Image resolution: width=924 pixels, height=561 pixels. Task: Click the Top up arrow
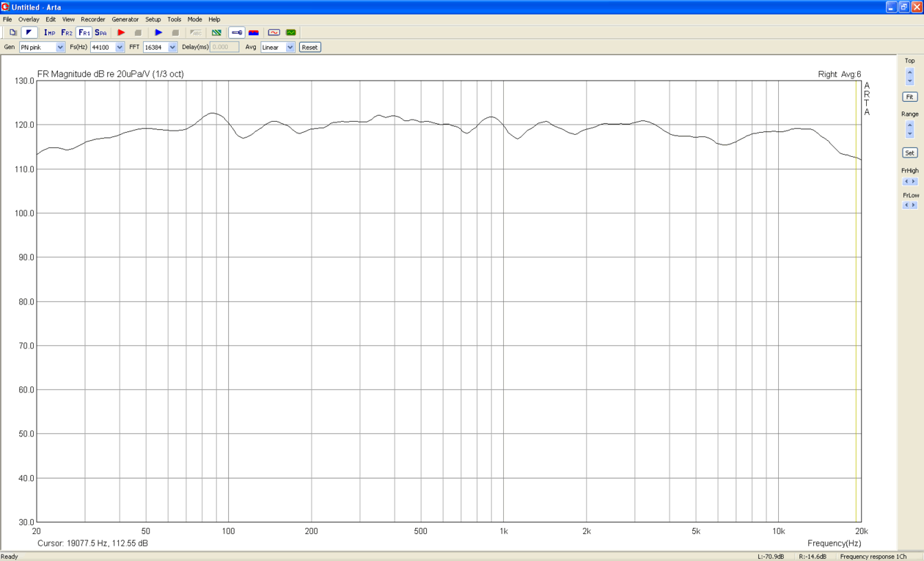pos(909,73)
